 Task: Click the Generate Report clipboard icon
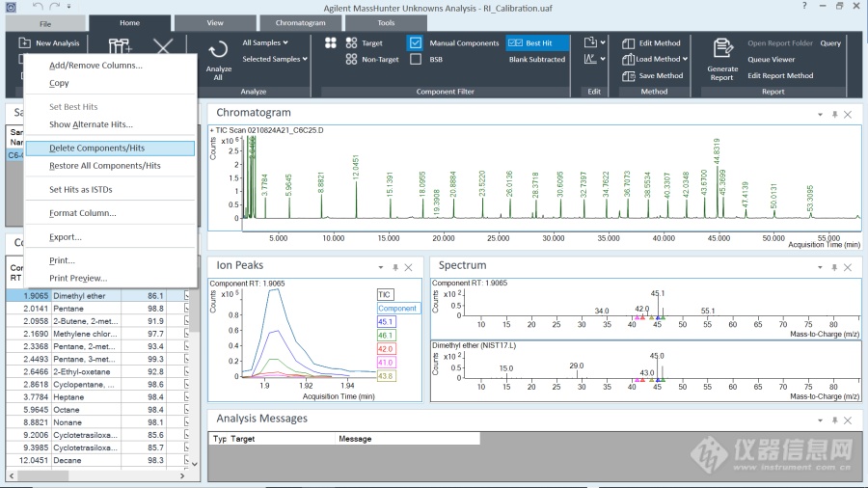pyautogui.click(x=722, y=48)
